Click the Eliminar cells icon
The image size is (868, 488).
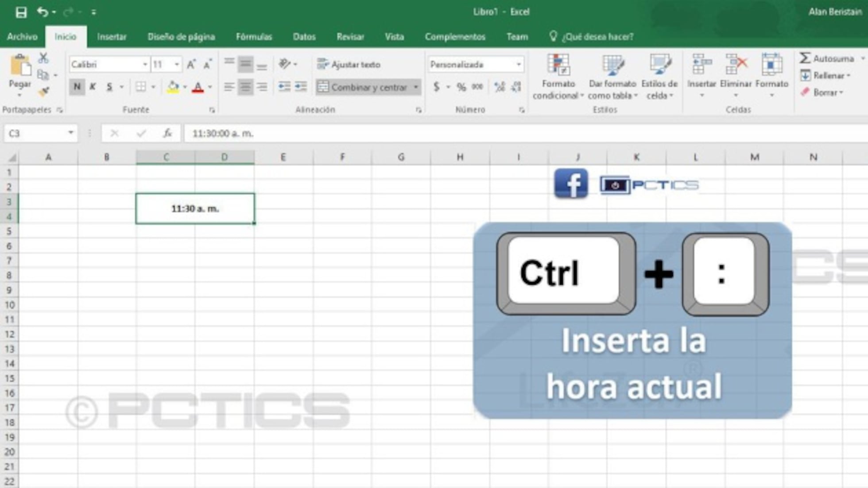point(736,65)
